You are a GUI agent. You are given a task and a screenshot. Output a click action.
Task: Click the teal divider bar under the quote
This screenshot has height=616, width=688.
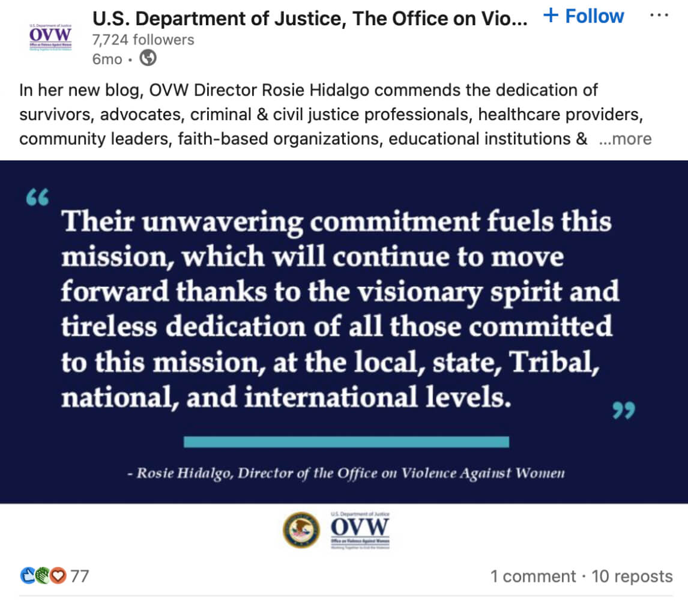pos(346,442)
